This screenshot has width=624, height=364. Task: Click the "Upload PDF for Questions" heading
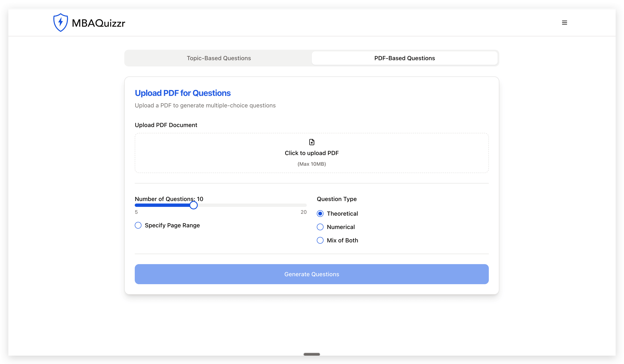(x=182, y=93)
